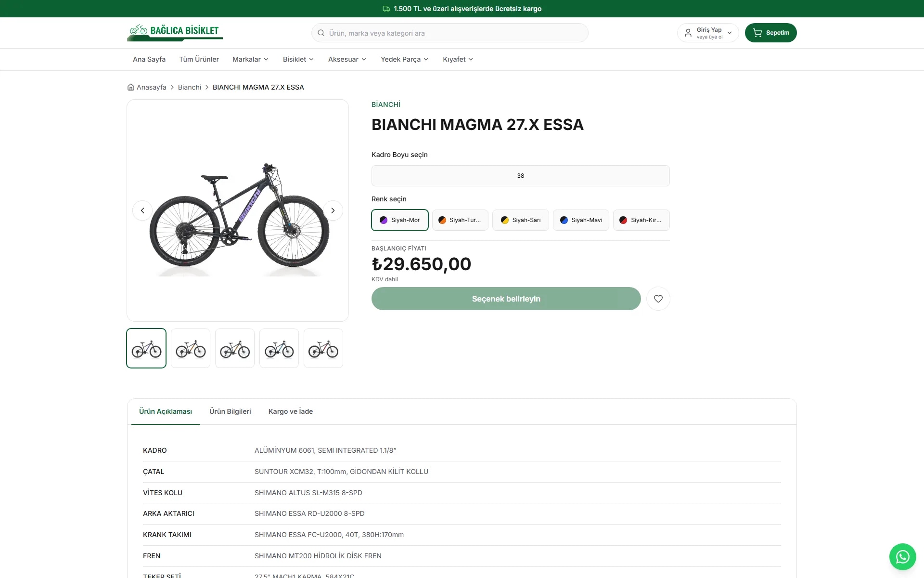
Task: Show next product image
Action: pyautogui.click(x=333, y=210)
